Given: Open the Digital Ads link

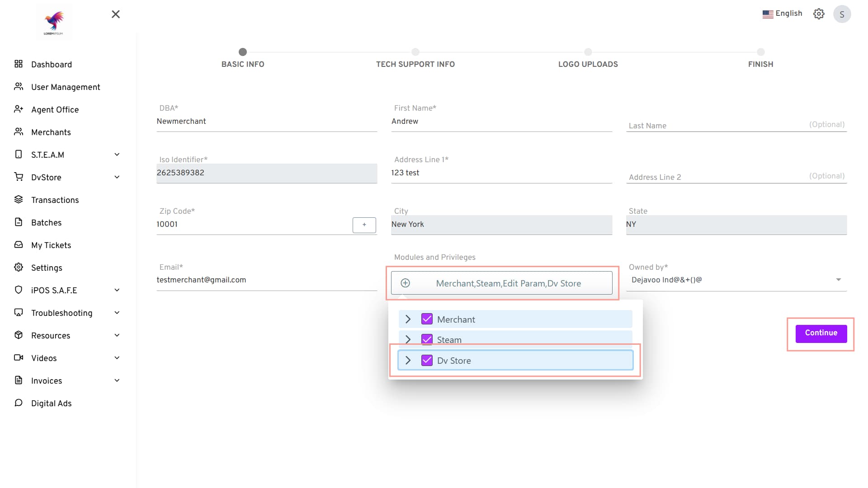Looking at the screenshot, I should pos(51,403).
